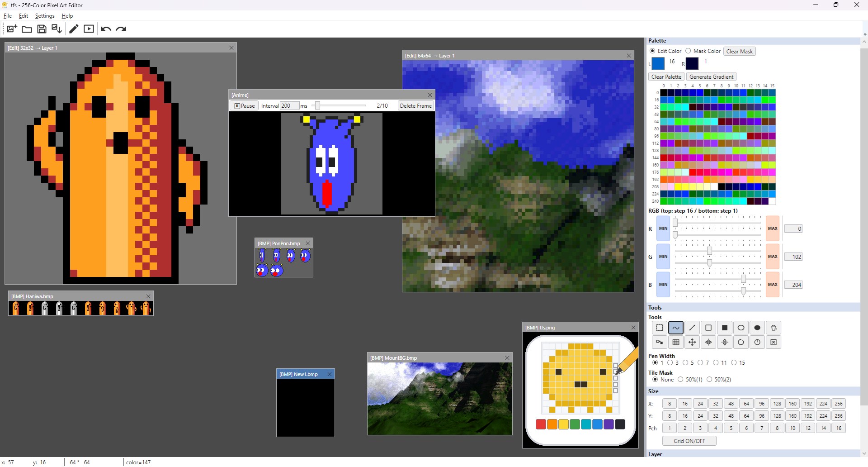Open the File menu
This screenshot has width=868, height=467.
click(8, 16)
